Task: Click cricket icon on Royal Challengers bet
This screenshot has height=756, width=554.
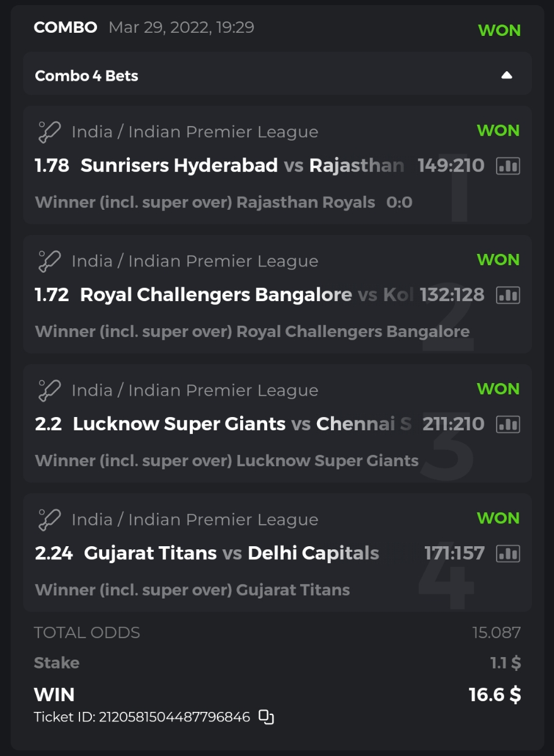Action: [x=49, y=261]
